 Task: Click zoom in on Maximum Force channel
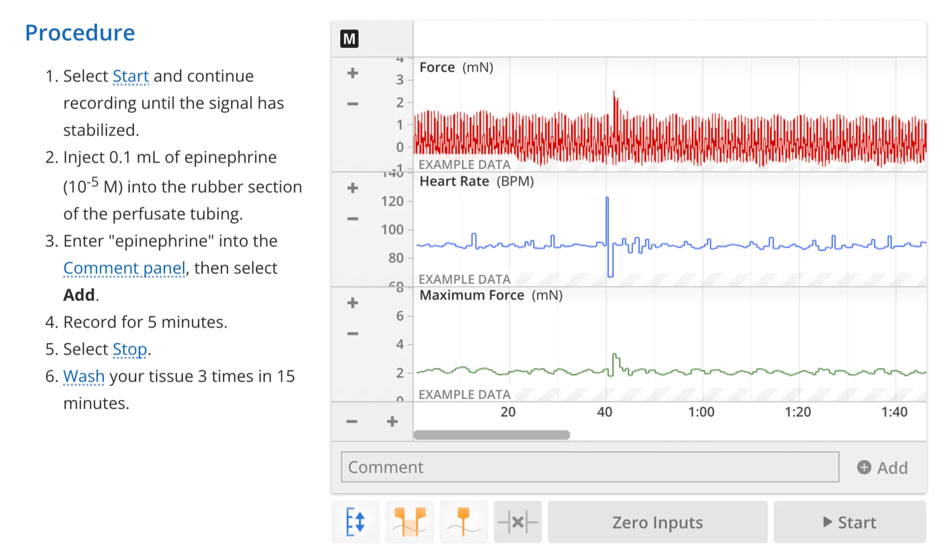tap(353, 302)
